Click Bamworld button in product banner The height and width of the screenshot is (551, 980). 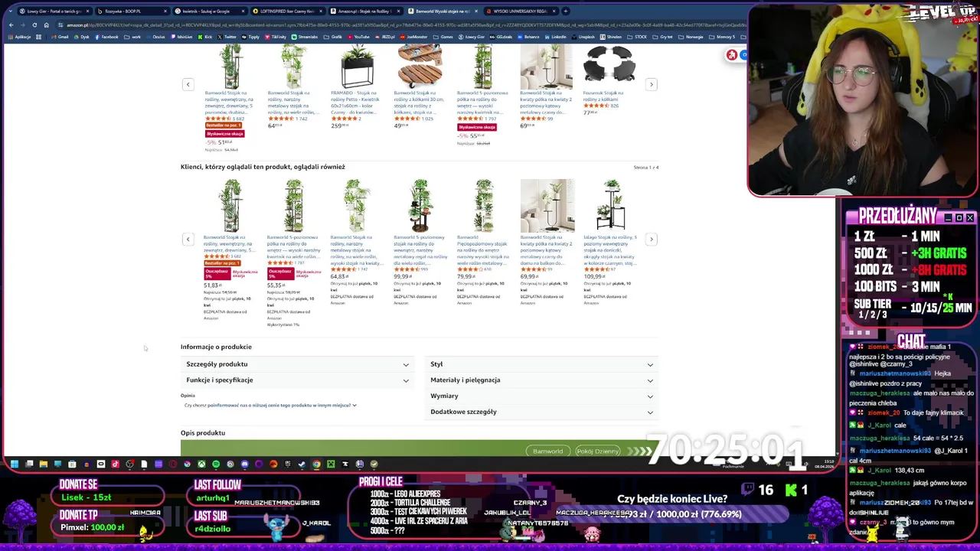[547, 452]
